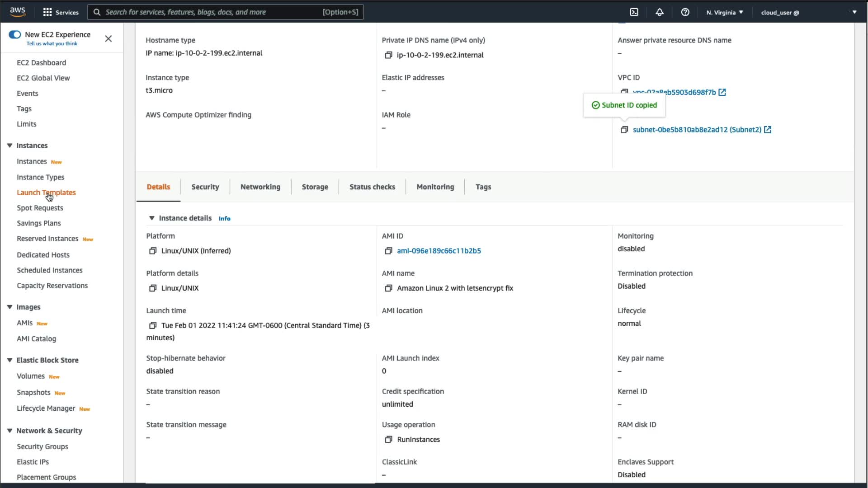Copy the AMI ID value

click(x=388, y=251)
